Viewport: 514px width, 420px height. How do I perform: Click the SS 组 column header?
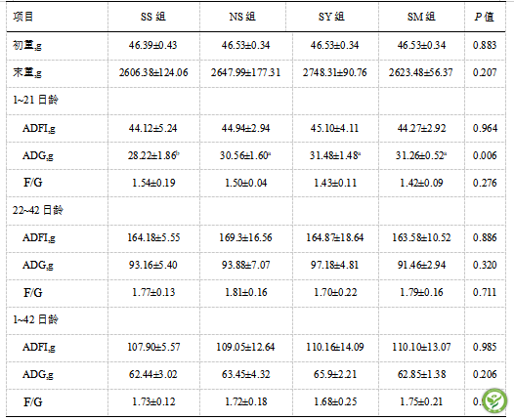click(153, 17)
